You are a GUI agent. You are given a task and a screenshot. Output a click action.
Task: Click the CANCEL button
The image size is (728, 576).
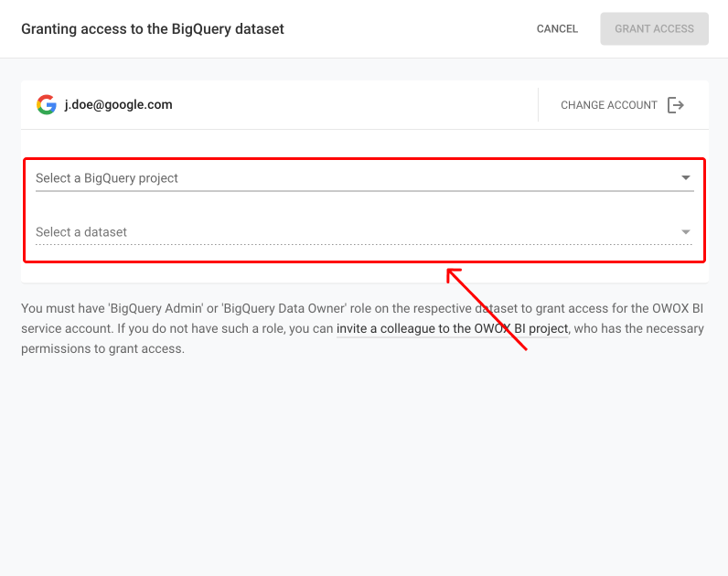coord(557,28)
